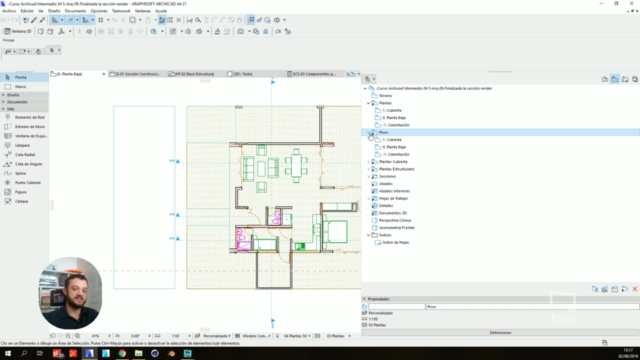The image size is (640, 360).
Task: Click the Undo arrow icon
Action: [x=6, y=20]
